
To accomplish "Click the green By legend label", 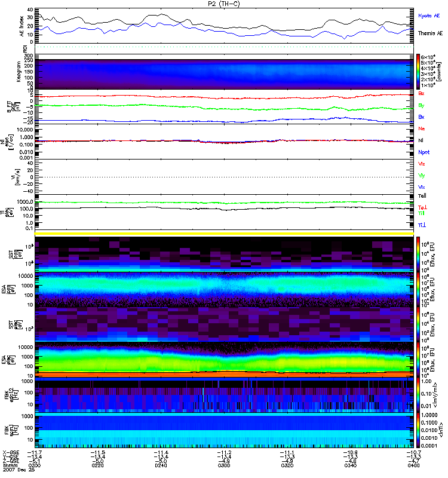I will tap(421, 106).
